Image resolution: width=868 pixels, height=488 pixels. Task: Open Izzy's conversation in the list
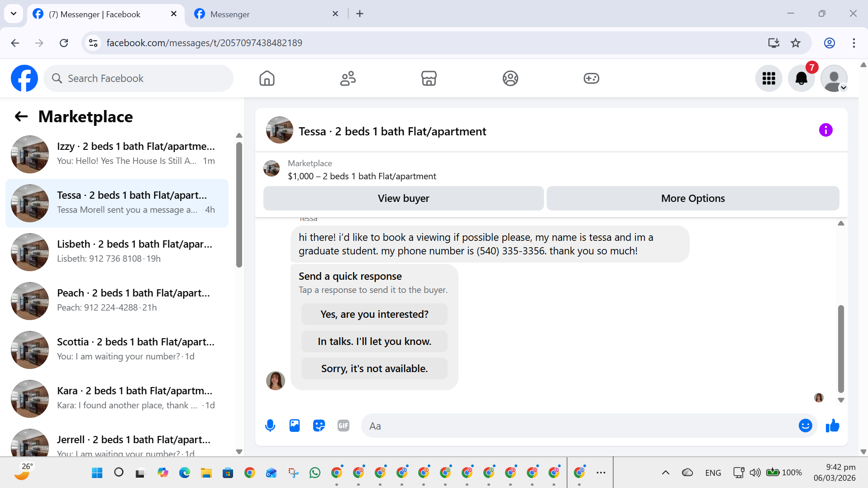pos(117,154)
